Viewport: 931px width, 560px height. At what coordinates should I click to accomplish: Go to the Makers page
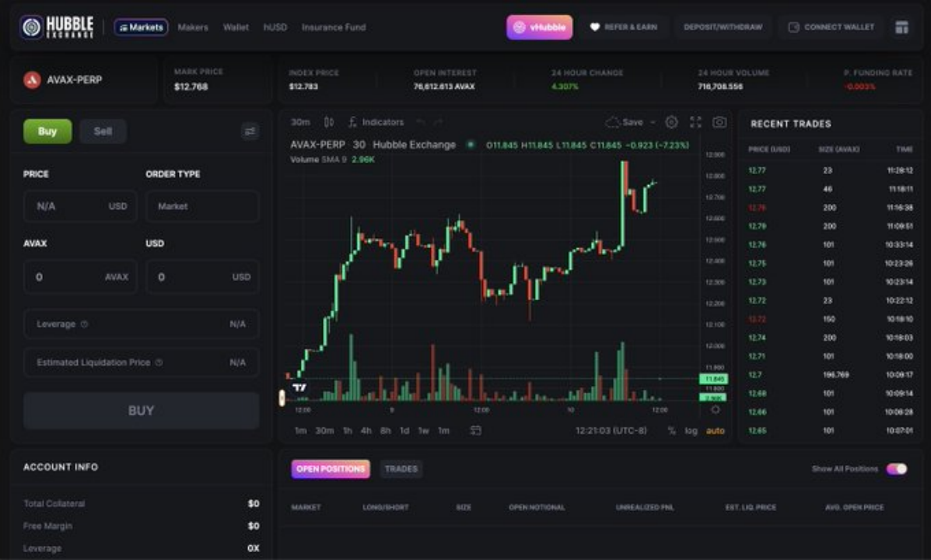tap(193, 27)
